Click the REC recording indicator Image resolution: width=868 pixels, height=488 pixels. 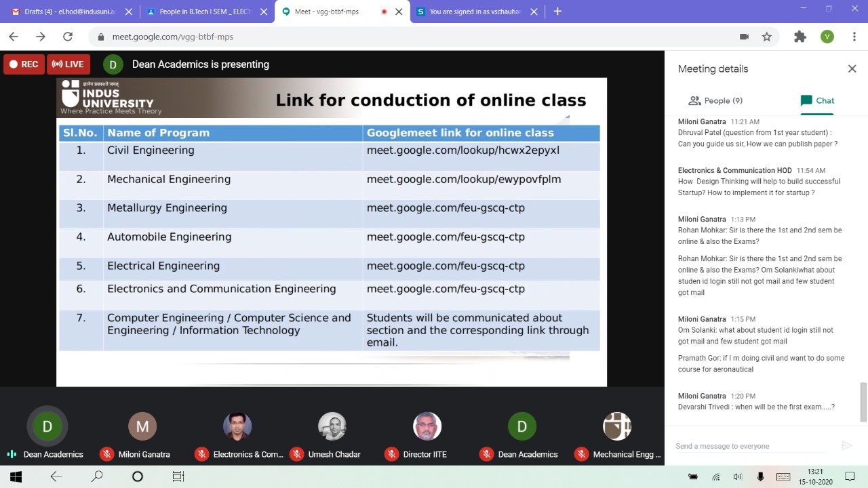(24, 64)
